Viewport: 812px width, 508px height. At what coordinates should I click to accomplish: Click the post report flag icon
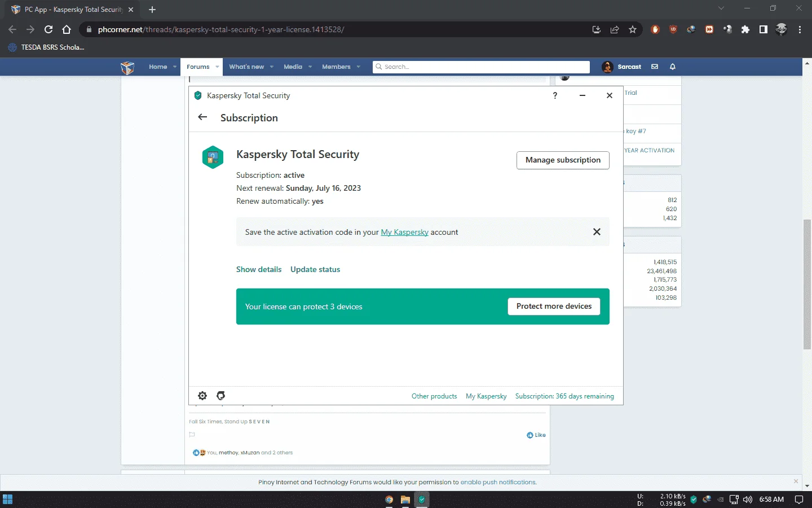pyautogui.click(x=192, y=435)
